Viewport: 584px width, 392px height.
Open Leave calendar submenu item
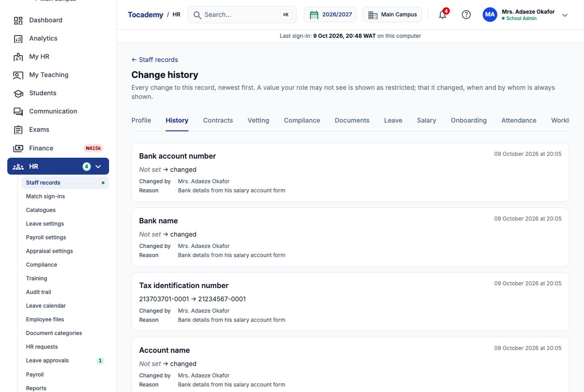pyautogui.click(x=65, y=306)
